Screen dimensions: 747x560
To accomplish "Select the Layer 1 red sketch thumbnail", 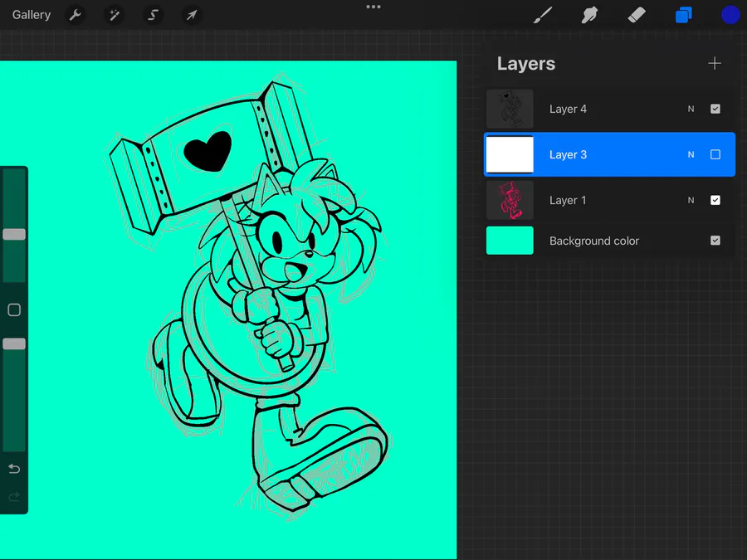I will click(510, 200).
